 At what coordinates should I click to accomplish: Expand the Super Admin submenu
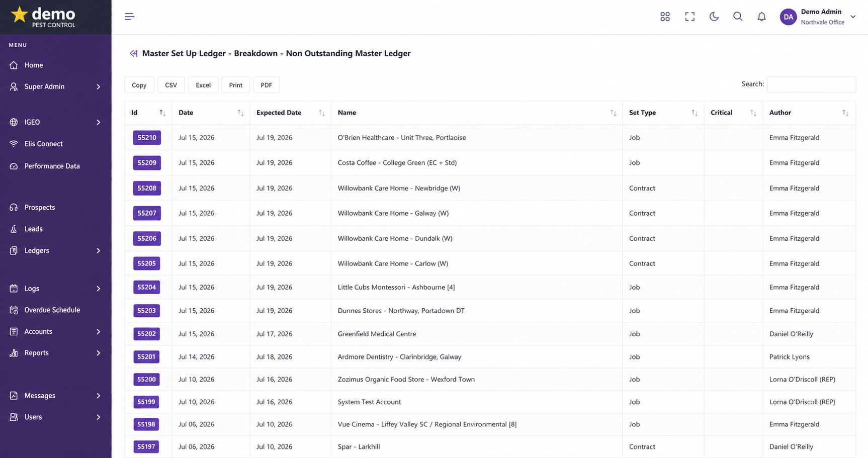coord(55,86)
